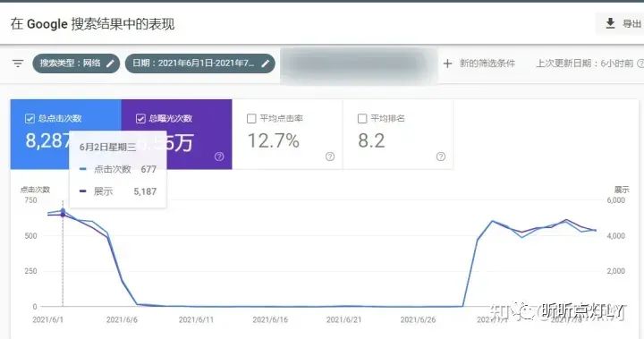Toggle the 总曝光次数 checkbox

pos(140,119)
